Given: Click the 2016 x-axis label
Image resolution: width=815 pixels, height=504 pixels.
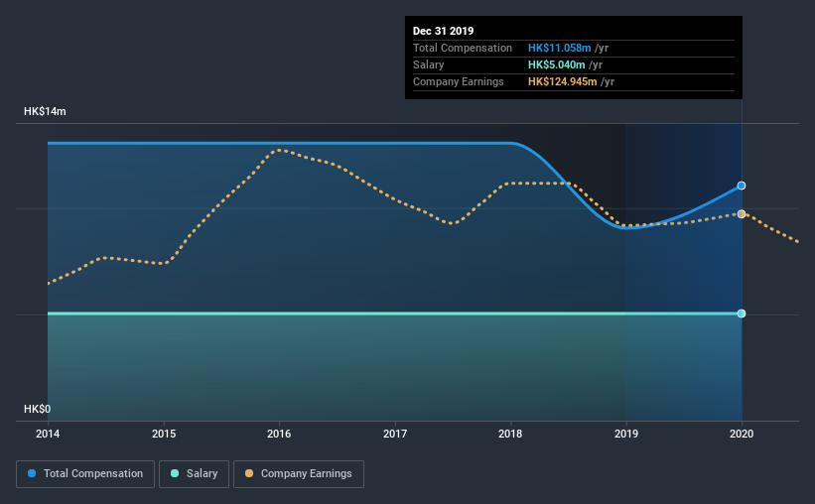Looking at the screenshot, I should click(279, 434).
